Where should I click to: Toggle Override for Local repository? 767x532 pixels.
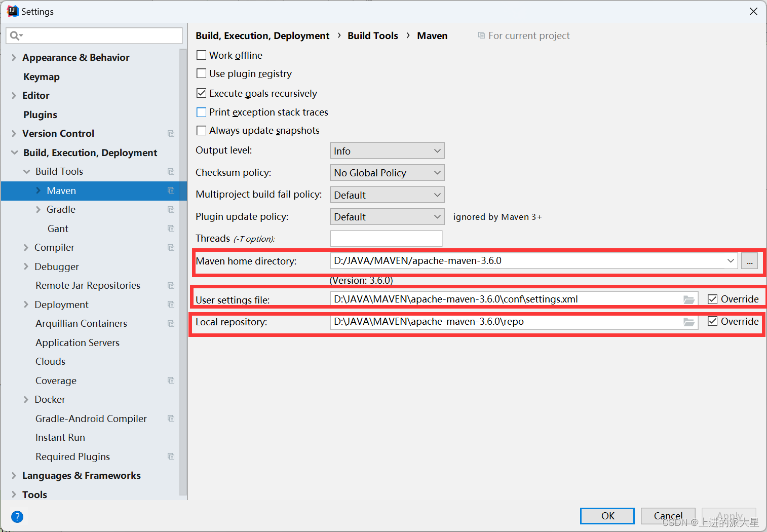pos(712,321)
